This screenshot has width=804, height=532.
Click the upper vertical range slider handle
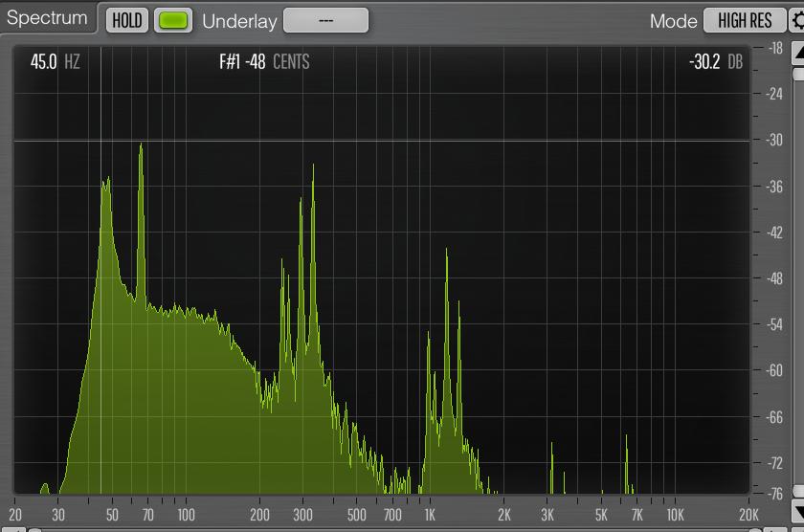tap(798, 75)
